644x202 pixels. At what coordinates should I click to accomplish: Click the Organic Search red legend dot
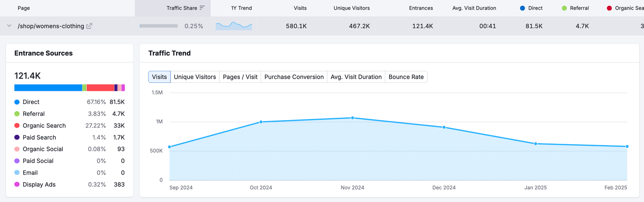tap(17, 126)
